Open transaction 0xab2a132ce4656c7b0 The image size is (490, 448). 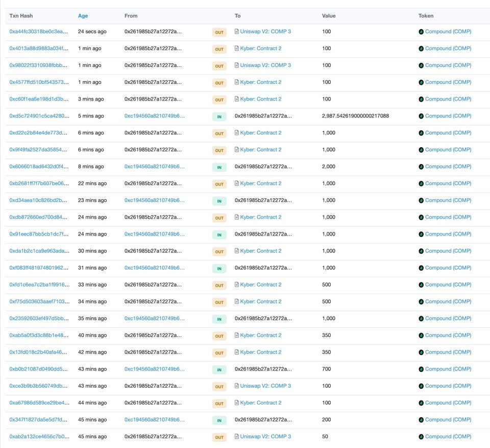click(x=39, y=436)
